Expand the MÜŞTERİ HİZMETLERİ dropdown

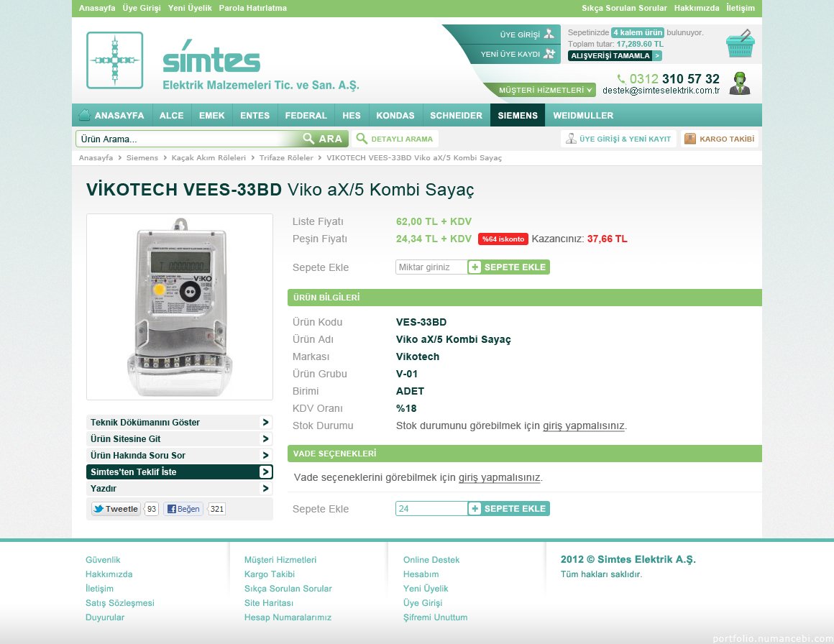pyautogui.click(x=545, y=91)
